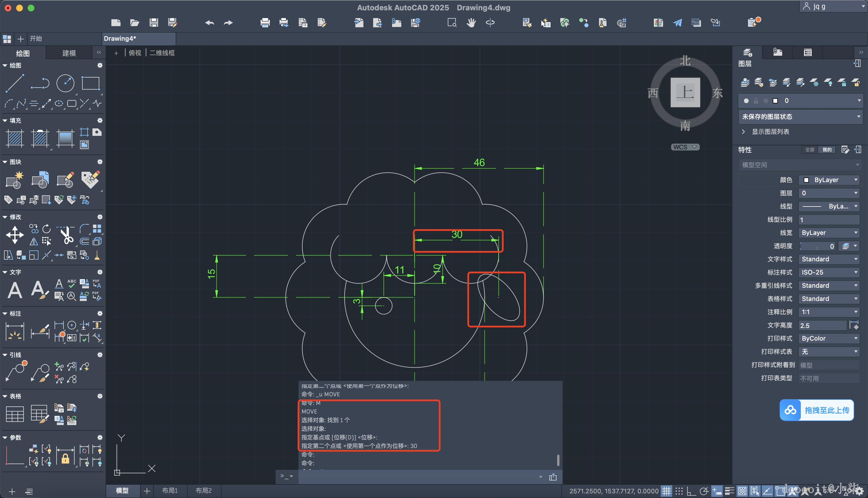Select the Rectangle drawing tool
Viewport: 868px width, 498px height.
pos(90,83)
